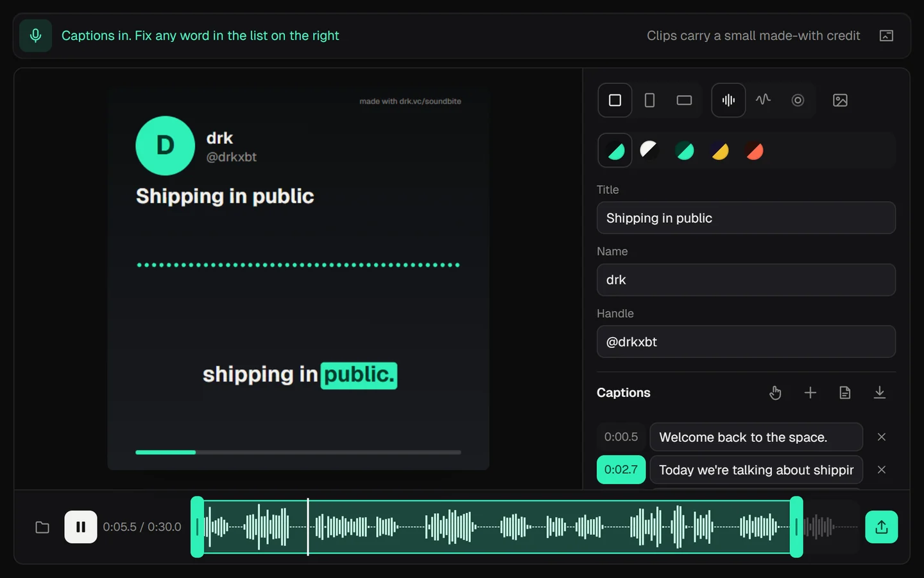Choose the line wave visual style
Image resolution: width=924 pixels, height=578 pixels.
click(763, 100)
